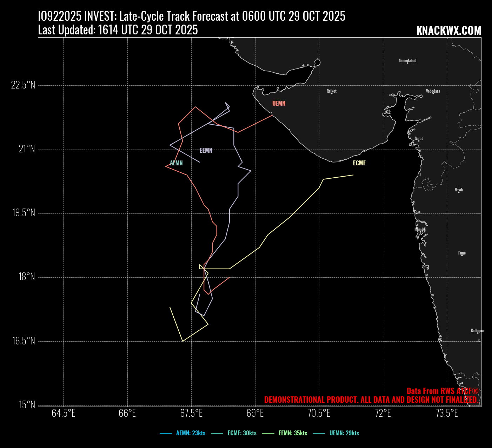Viewport: 492px width, 448px height.
Task: Click the red UEMN track label on map
Action: [x=279, y=104]
